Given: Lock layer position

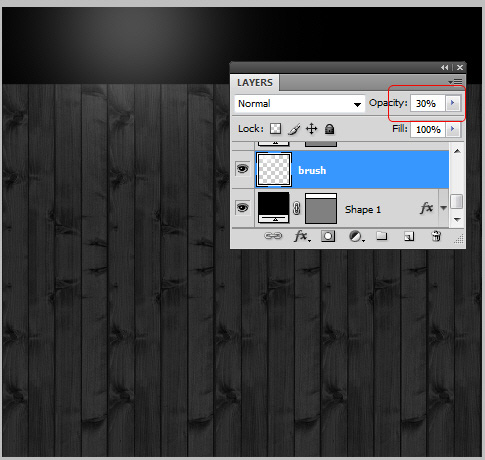Looking at the screenshot, I should (x=311, y=129).
